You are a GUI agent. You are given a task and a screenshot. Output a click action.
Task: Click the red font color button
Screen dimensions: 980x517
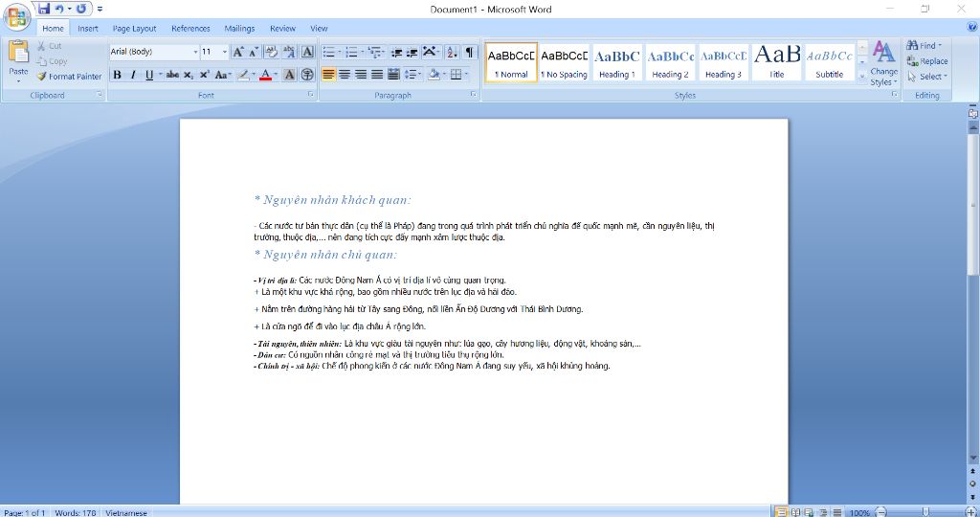pyautogui.click(x=265, y=75)
